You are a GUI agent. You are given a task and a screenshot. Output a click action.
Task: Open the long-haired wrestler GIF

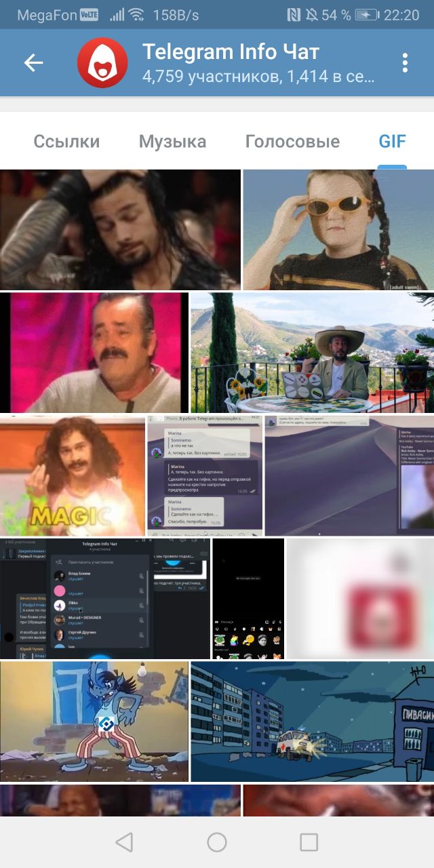click(120, 230)
